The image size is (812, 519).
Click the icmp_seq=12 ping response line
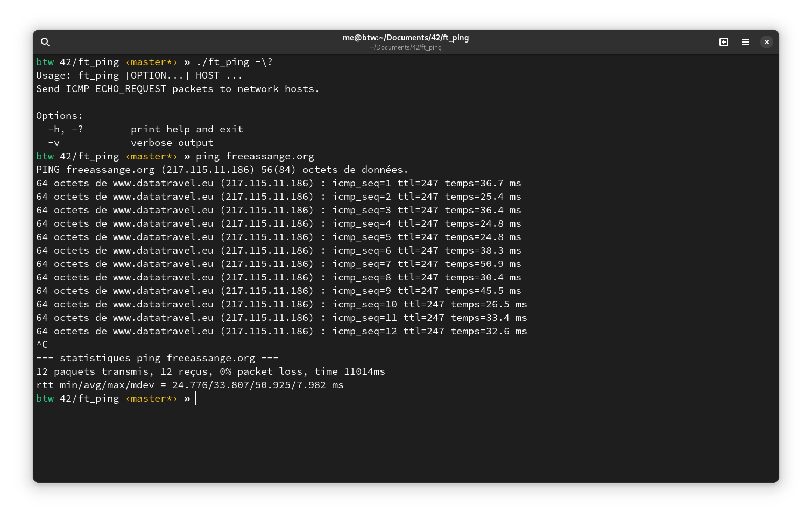281,331
